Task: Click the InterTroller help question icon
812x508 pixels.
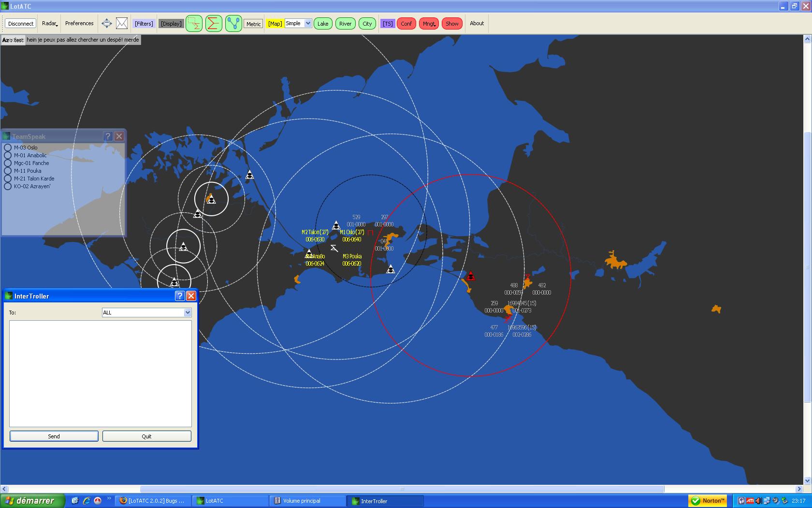Action: point(179,296)
